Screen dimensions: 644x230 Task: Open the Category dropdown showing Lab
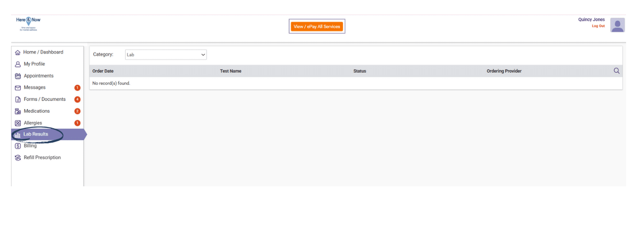tap(166, 55)
